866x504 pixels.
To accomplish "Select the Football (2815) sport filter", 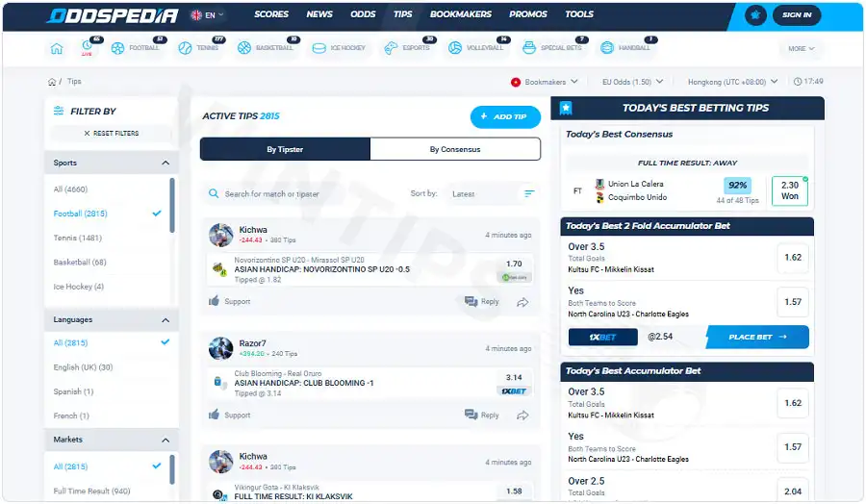I will pyautogui.click(x=80, y=214).
